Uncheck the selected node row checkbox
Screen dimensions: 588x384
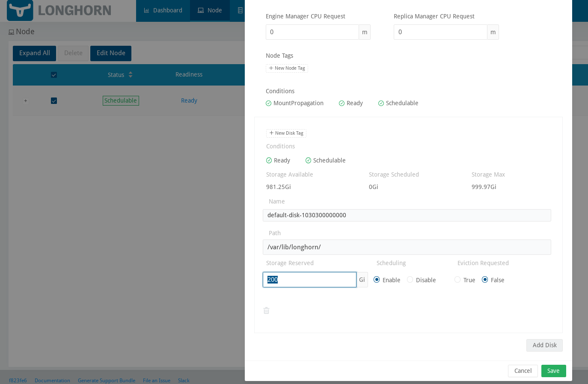[x=54, y=100]
